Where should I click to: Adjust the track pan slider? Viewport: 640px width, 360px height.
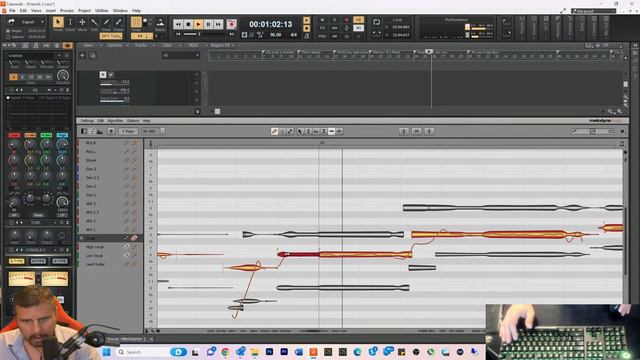click(x=115, y=91)
